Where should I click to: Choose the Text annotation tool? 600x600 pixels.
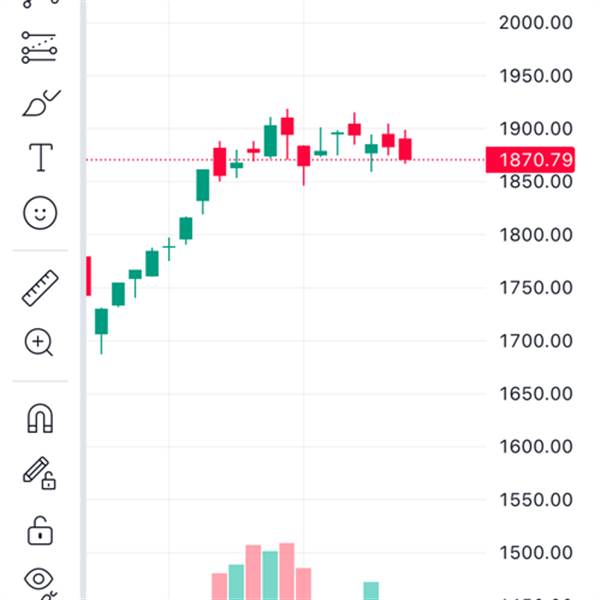[x=40, y=157]
